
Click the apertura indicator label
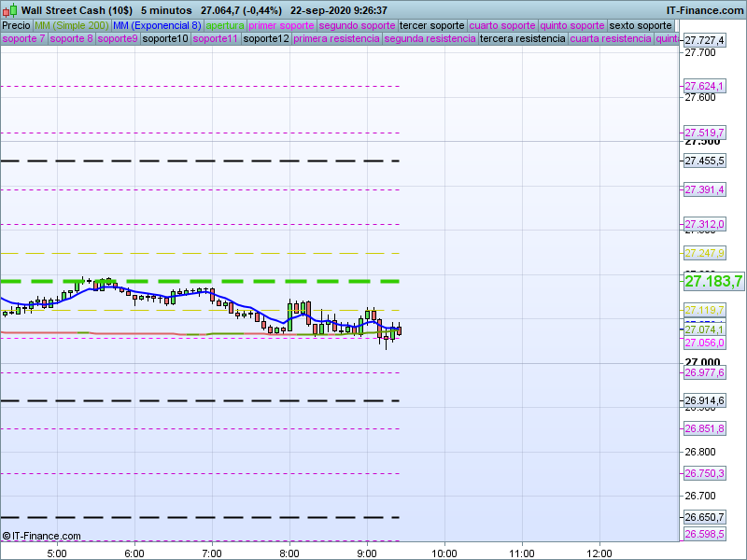coord(225,25)
